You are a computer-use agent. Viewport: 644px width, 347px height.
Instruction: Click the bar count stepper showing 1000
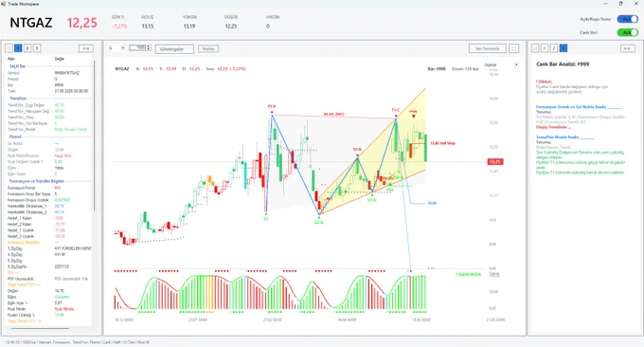pyautogui.click(x=140, y=48)
